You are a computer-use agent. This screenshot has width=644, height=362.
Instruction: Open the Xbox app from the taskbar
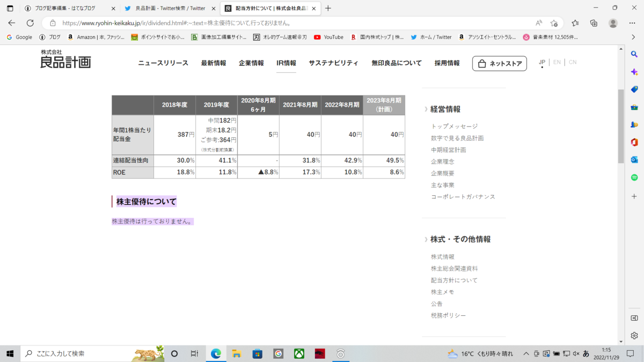click(299, 353)
